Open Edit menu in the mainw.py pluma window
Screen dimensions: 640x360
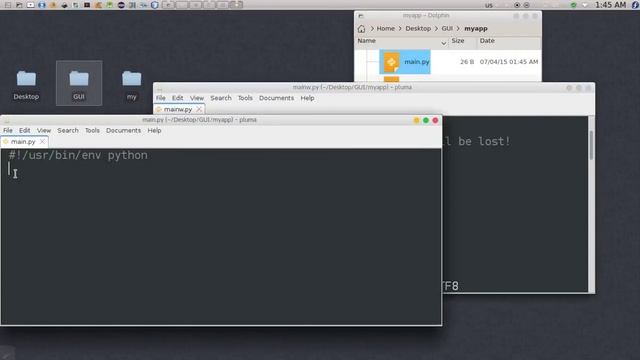click(178, 98)
